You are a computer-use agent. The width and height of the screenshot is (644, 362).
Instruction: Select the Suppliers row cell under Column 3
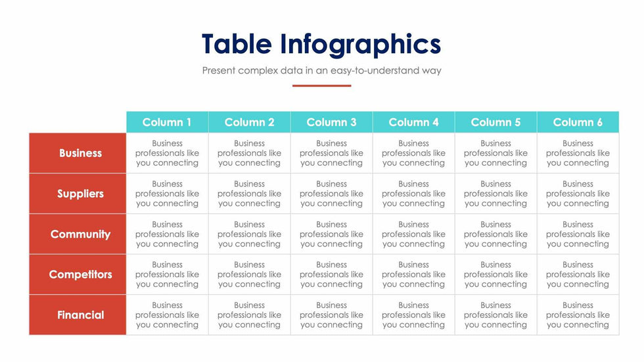pos(331,194)
